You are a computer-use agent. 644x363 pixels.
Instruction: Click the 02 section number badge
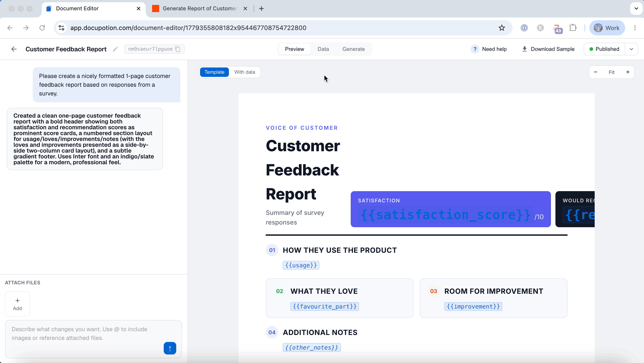click(x=279, y=291)
